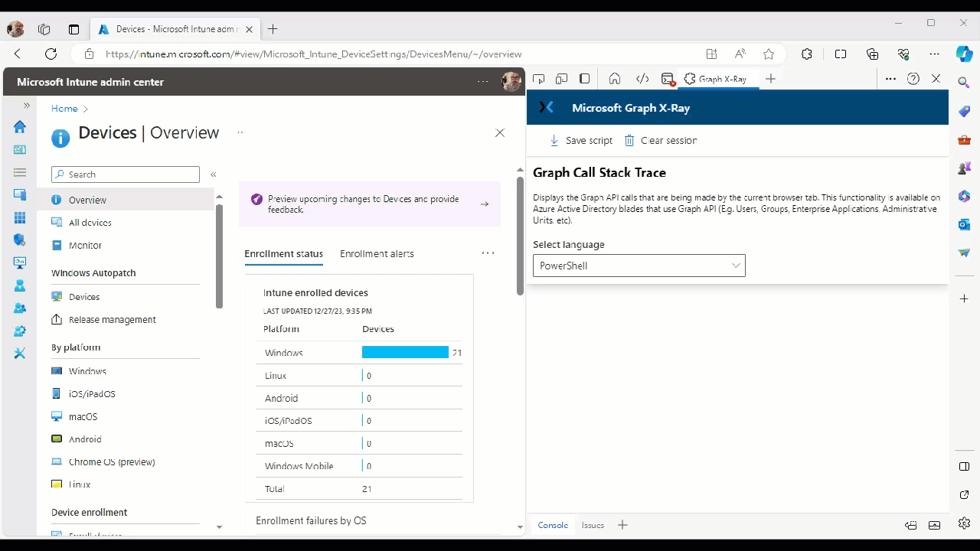Click the Devices menu search field
Viewport: 980px width, 551px height.
point(126,174)
